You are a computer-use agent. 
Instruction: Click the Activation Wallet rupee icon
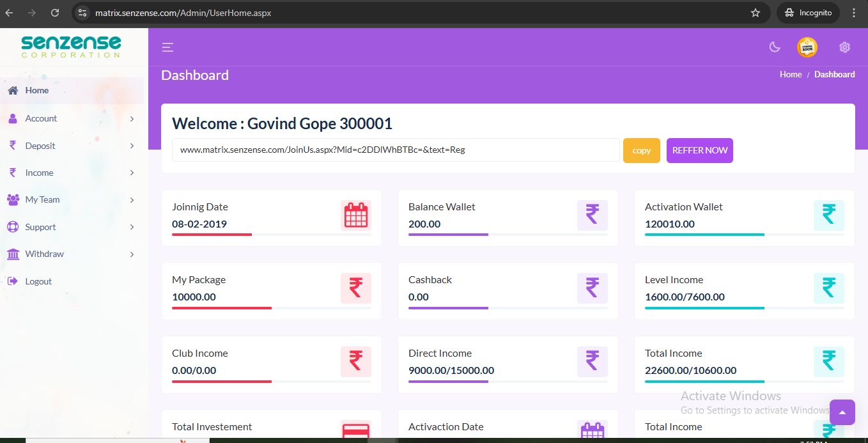829,215
